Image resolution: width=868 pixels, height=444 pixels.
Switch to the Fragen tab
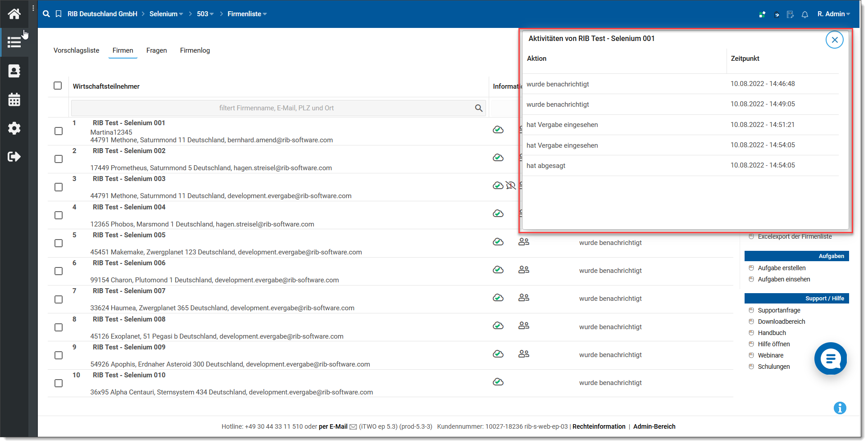(157, 50)
